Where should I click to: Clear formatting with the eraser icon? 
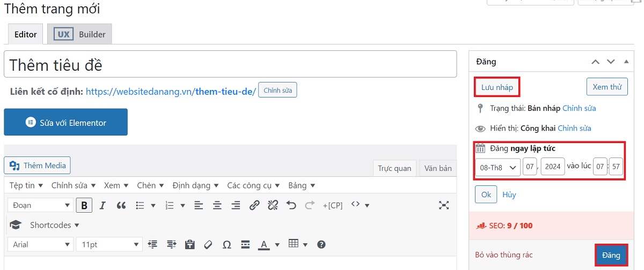208,244
